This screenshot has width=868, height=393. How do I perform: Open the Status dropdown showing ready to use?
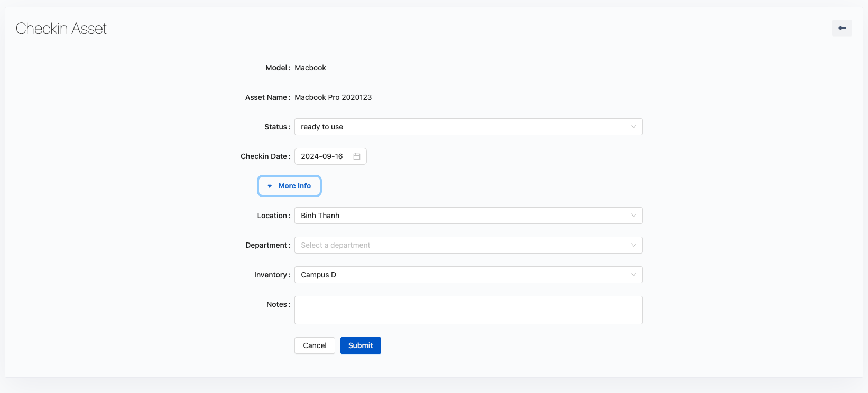[460, 127]
